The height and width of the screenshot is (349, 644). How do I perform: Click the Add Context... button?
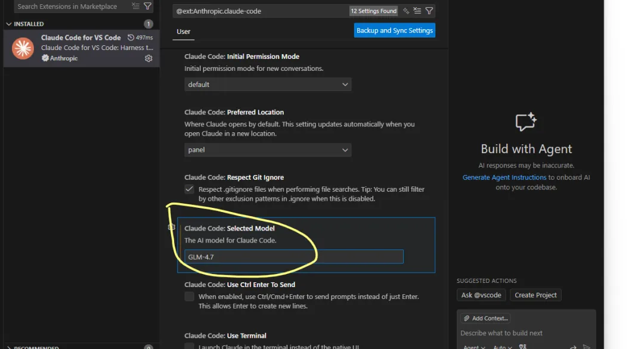[x=485, y=318]
